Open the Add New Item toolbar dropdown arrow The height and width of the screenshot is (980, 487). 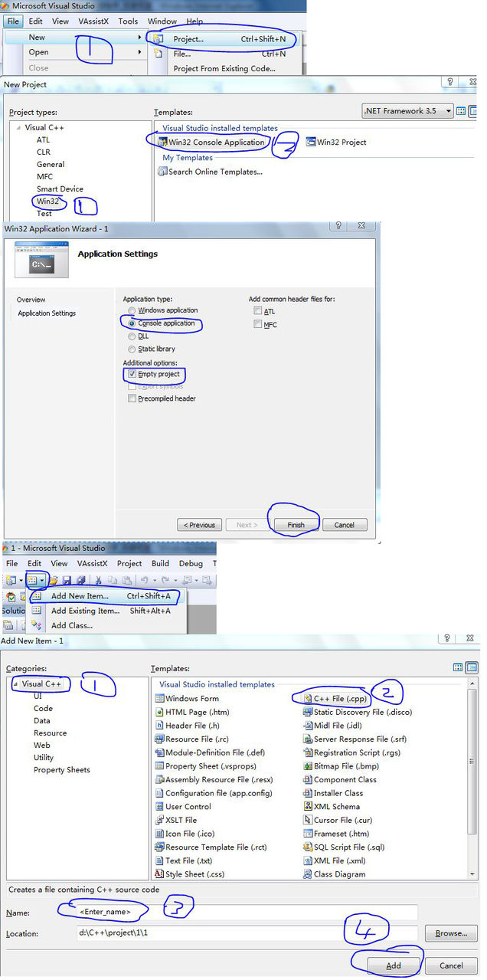point(43,582)
